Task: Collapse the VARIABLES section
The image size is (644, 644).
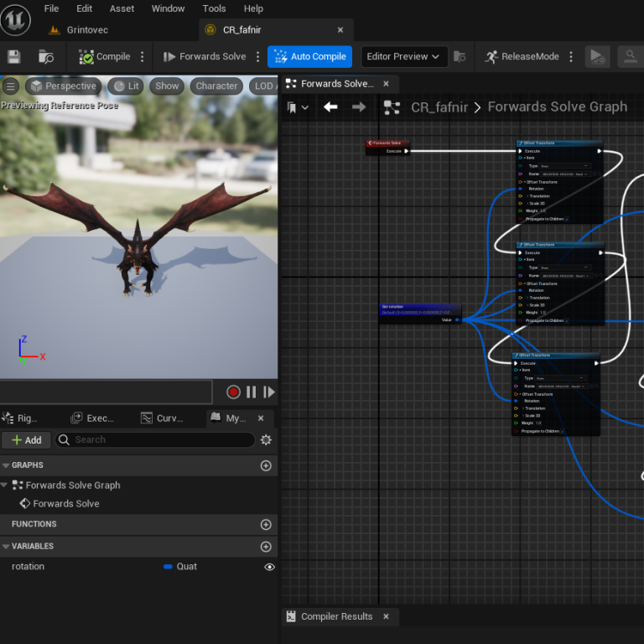Action: coord(6,547)
